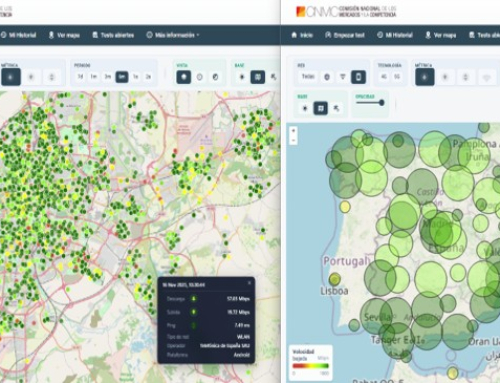Select light base map in right panel
500x383 pixels.
[305, 108]
